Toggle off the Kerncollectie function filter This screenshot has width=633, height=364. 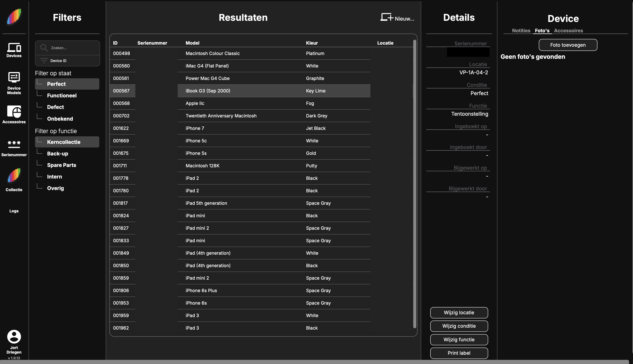(67, 142)
